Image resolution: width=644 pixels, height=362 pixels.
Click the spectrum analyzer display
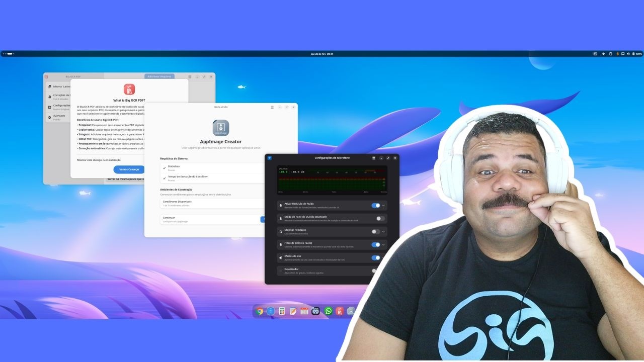click(x=332, y=179)
